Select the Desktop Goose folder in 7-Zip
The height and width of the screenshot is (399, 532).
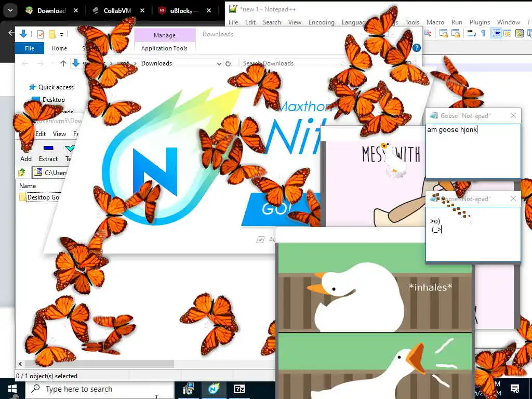pyautogui.click(x=39, y=197)
